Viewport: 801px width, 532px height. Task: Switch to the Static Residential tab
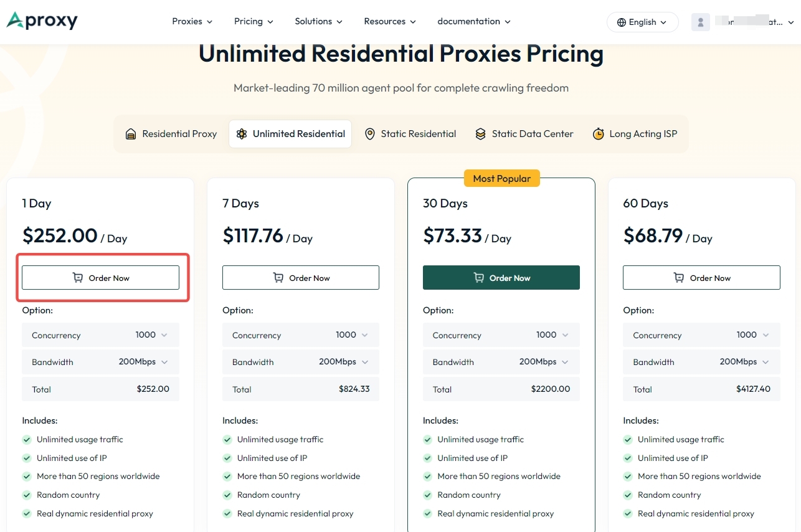coord(410,134)
